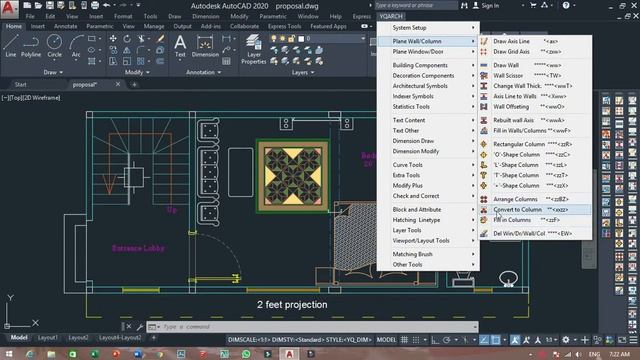The image size is (640, 360).
Task: Click Del Win/Dr/Wall/Col entry
Action: click(535, 233)
